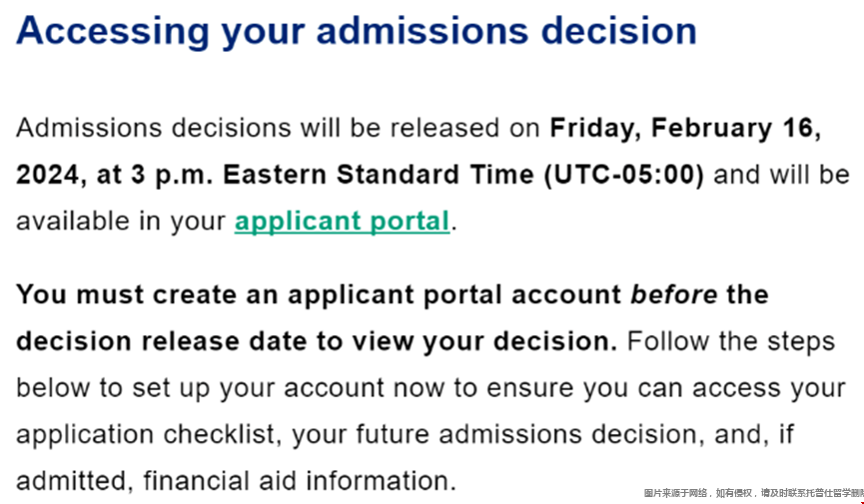
Task: Select the application checklist phrase
Action: tap(149, 434)
